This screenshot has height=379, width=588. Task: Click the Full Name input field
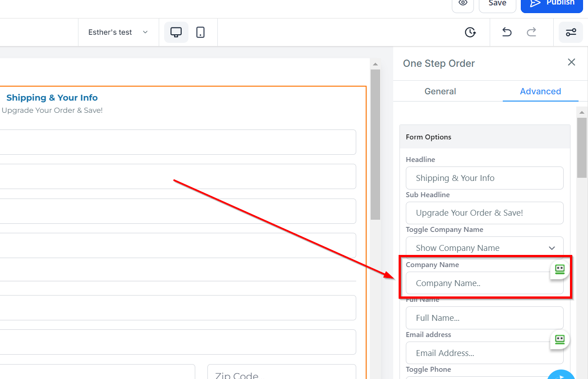485,318
